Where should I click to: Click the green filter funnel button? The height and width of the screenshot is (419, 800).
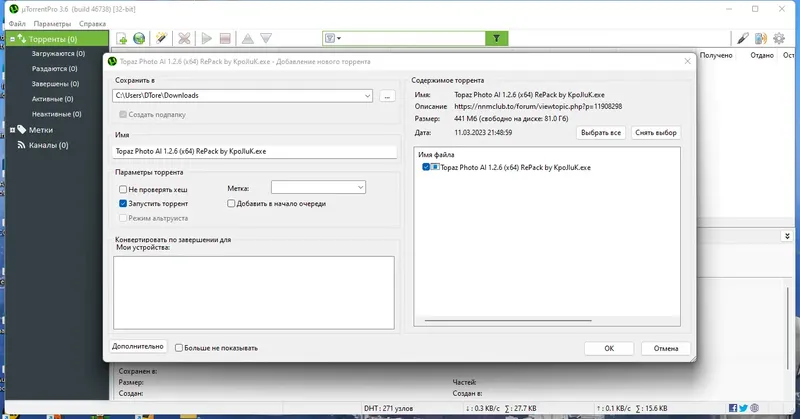[x=496, y=38]
